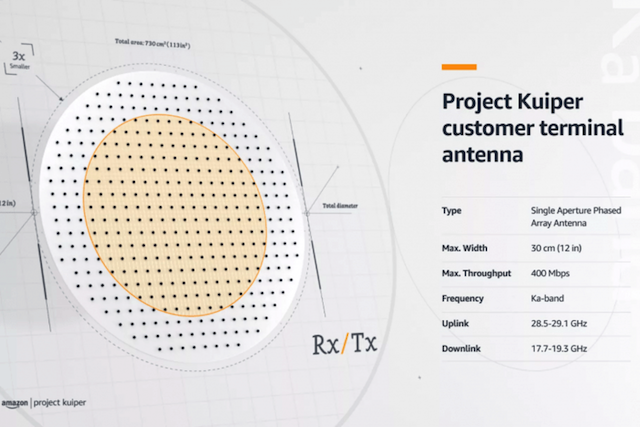Screen dimensions: 640x427
Task: Select the 'Uplink' label
Action: pos(455,324)
